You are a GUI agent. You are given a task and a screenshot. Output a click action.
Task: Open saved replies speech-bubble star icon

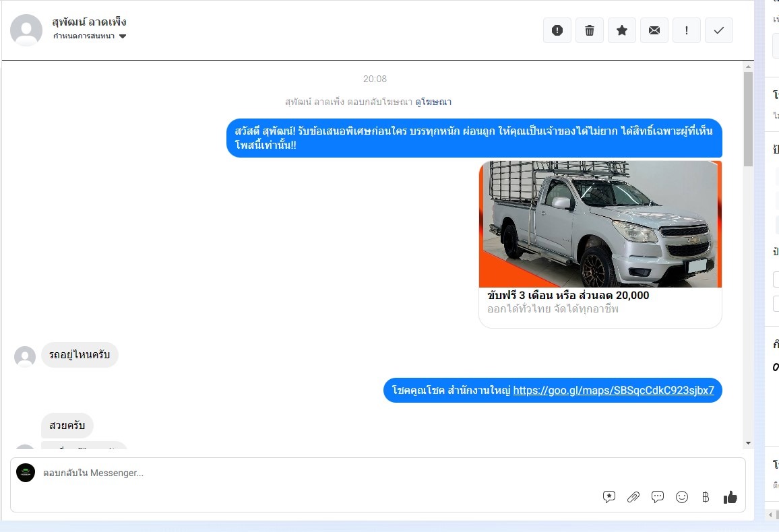point(609,497)
